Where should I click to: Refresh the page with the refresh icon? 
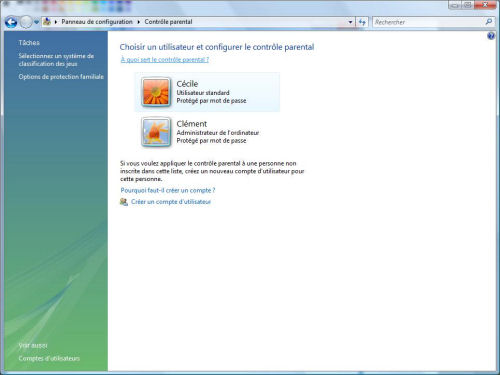(x=362, y=22)
